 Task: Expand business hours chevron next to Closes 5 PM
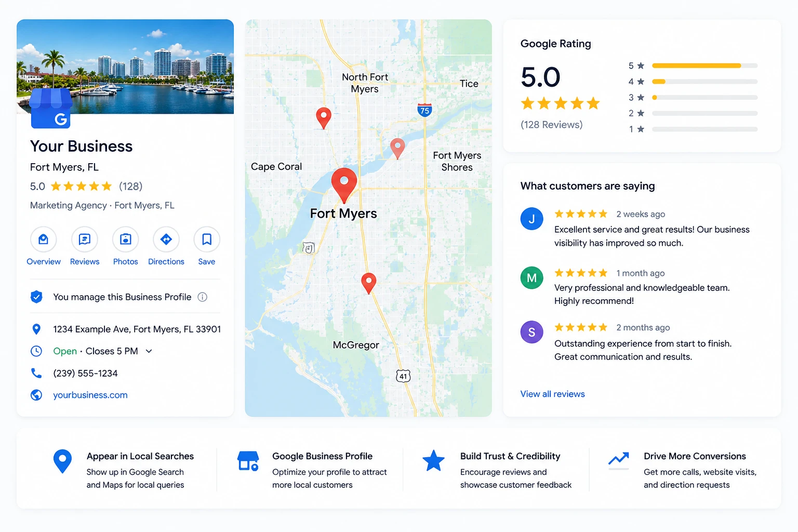pos(149,351)
